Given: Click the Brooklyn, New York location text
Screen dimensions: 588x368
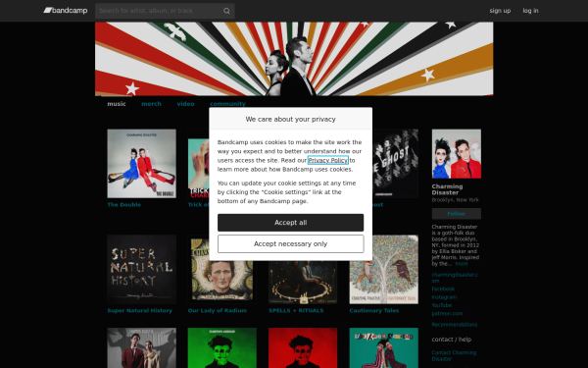Looking at the screenshot, I should (x=456, y=200).
